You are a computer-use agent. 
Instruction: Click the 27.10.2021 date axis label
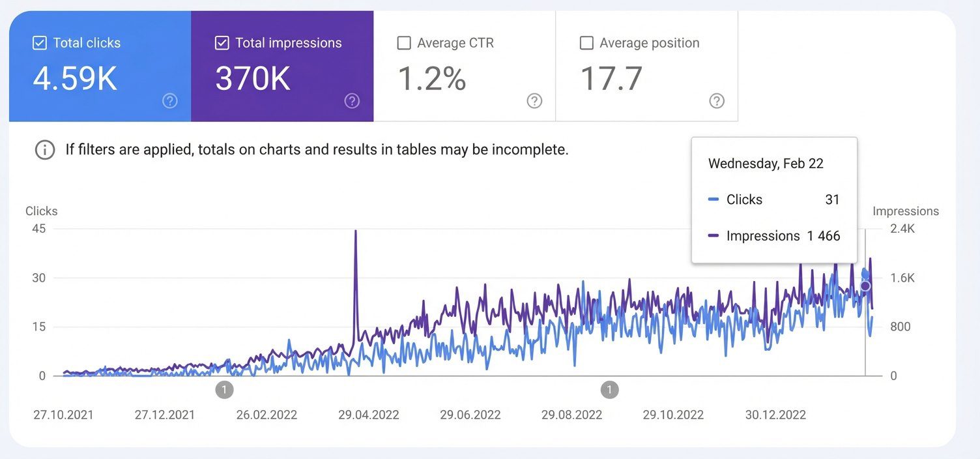tap(63, 415)
